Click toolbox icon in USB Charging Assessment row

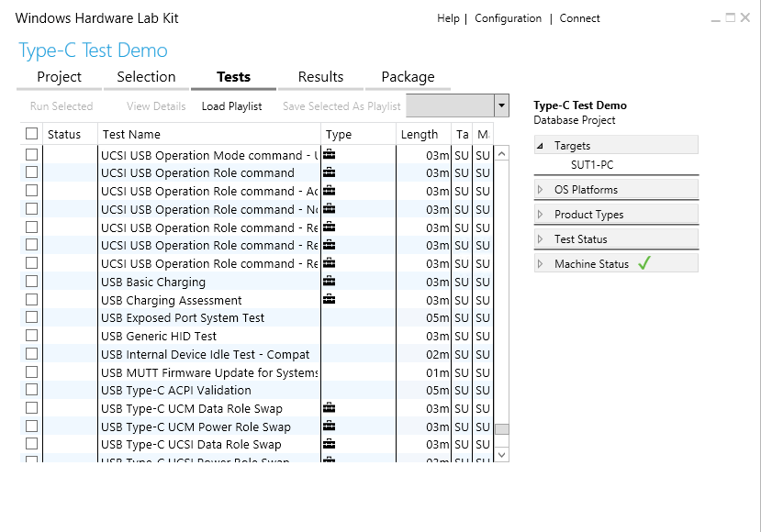point(329,300)
